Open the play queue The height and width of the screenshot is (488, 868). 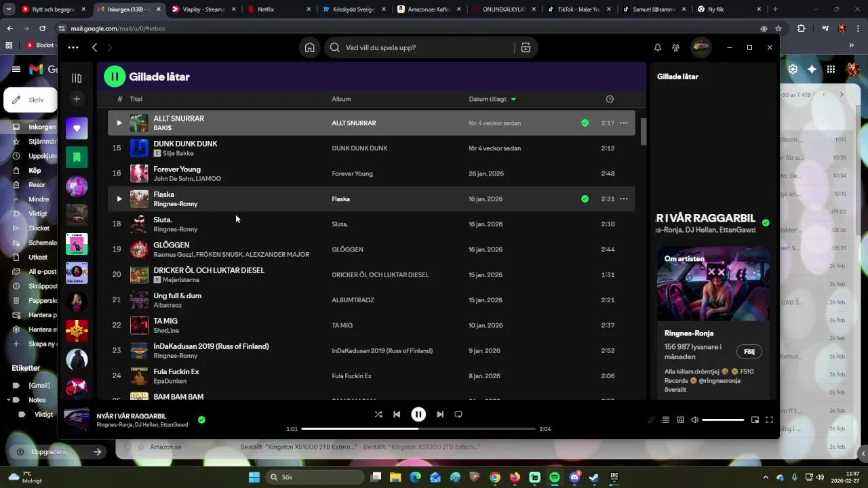[x=666, y=420]
